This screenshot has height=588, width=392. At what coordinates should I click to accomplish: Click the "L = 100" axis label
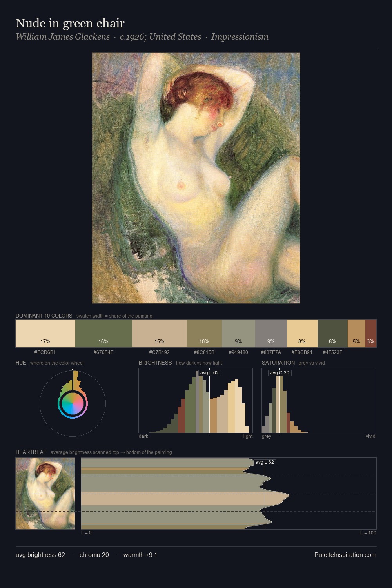pos(368,533)
